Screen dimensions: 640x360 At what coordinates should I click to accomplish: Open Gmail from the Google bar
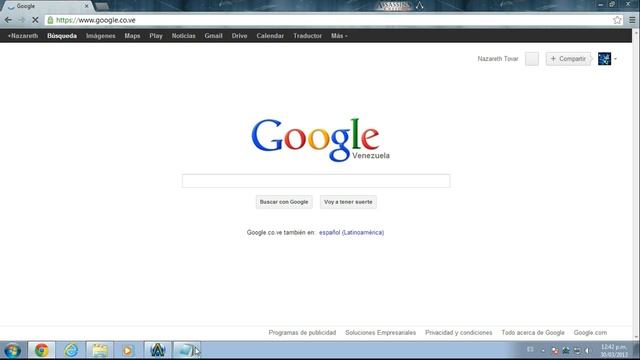tap(213, 36)
